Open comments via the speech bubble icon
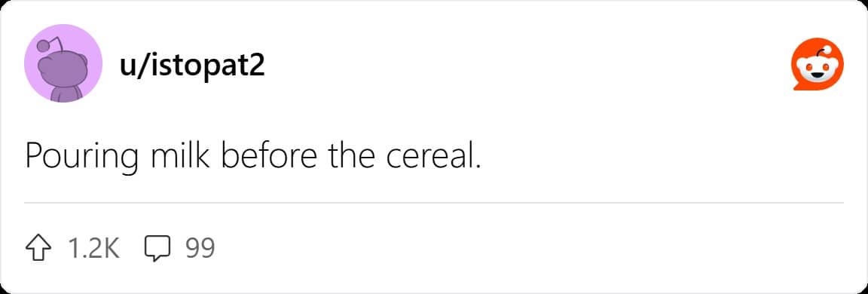868x294 pixels. (x=157, y=249)
